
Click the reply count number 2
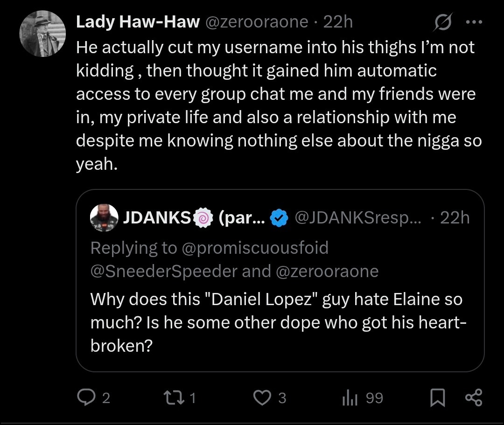coord(106,398)
